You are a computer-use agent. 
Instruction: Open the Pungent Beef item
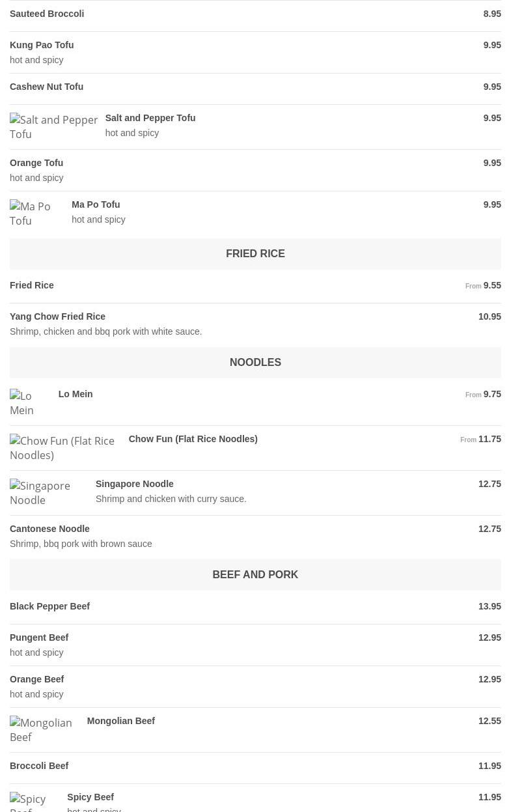pos(39,637)
